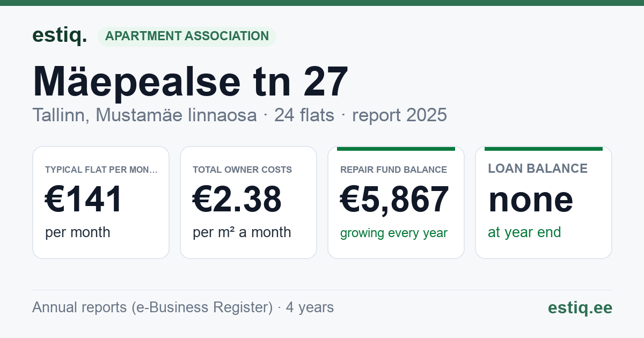Image resolution: width=644 pixels, height=338 pixels.
Task: Click the Tallinn, Mustamäe linnaosa subtitle text
Action: 144,115
